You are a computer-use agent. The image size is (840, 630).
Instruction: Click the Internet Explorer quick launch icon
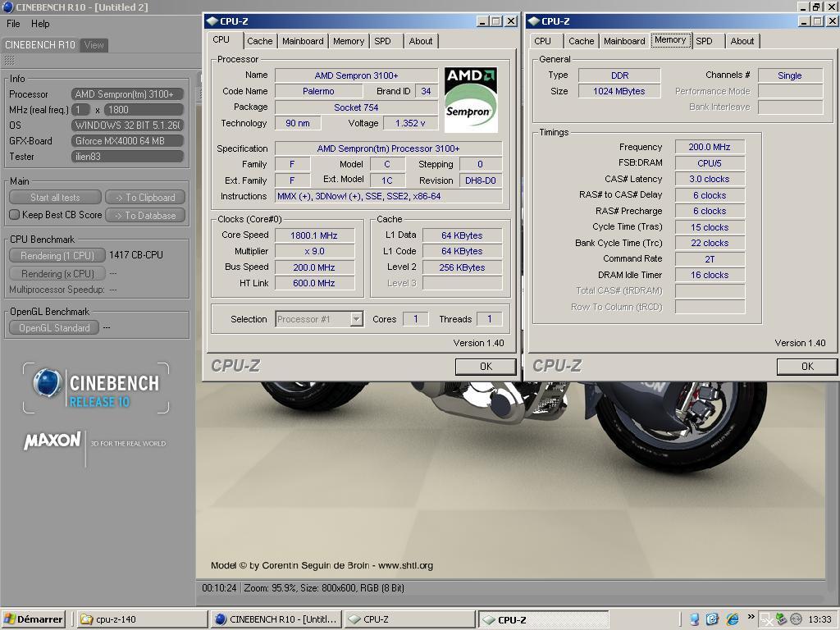click(x=732, y=619)
